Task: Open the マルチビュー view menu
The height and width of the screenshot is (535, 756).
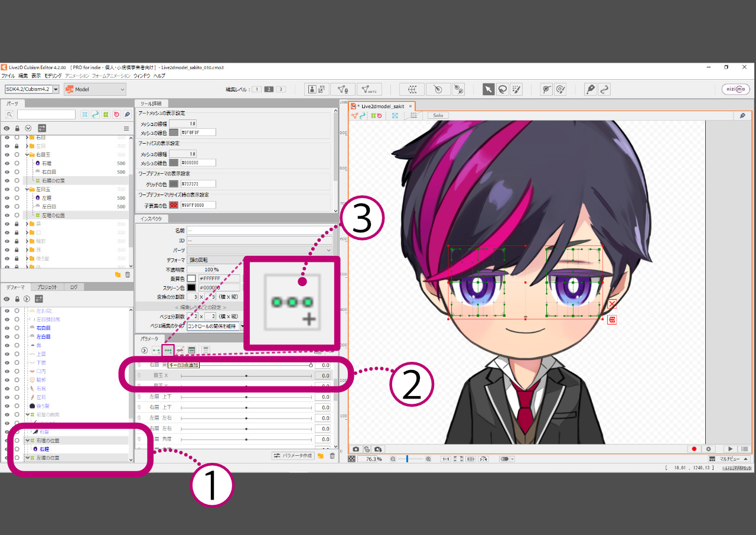Action: (x=729, y=459)
